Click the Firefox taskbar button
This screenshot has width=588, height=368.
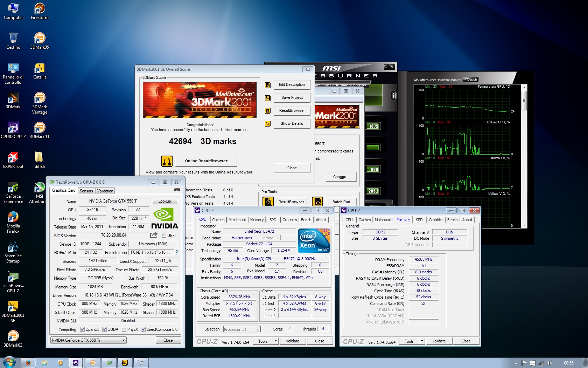tap(28, 363)
